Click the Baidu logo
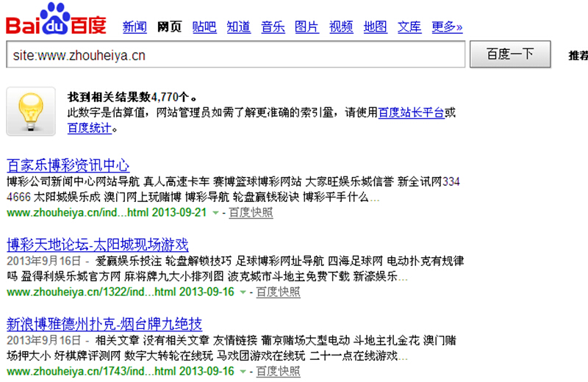This screenshot has width=588, height=382. pos(57,19)
